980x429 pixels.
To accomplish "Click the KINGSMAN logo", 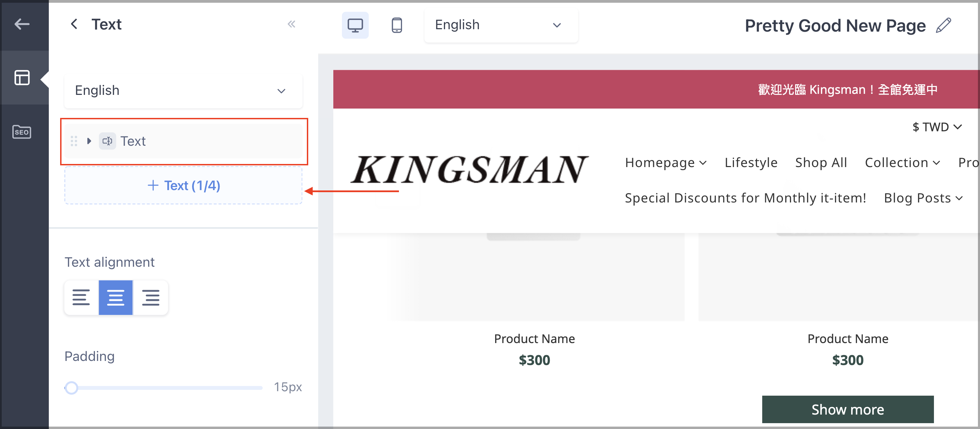I will point(469,169).
